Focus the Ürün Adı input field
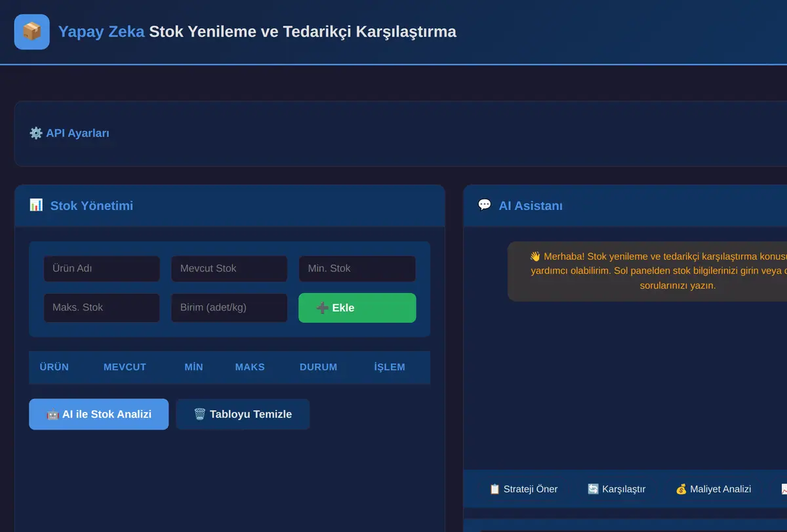 click(x=102, y=268)
